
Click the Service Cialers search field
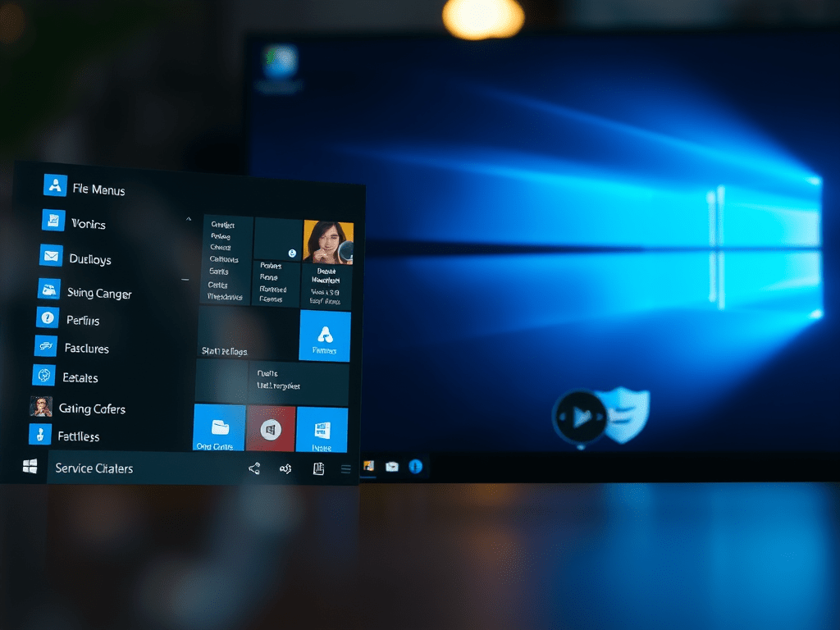[x=123, y=468]
